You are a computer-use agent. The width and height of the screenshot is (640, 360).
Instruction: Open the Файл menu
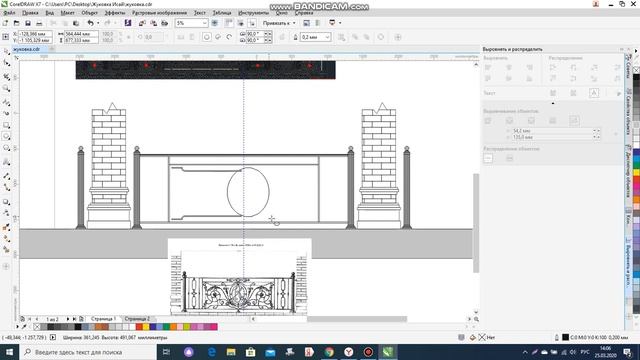pyautogui.click(x=9, y=13)
